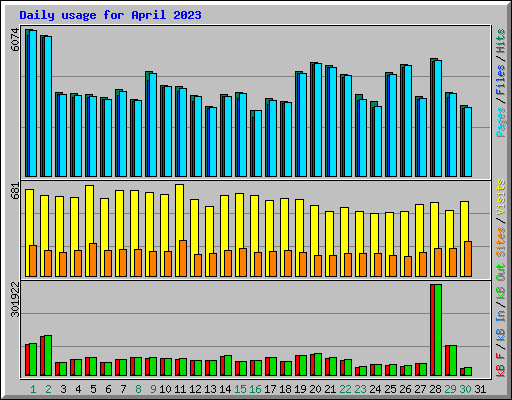This screenshot has height=400, width=512.
Task: Click the cyan hits bar for day 9
Action: point(153,125)
